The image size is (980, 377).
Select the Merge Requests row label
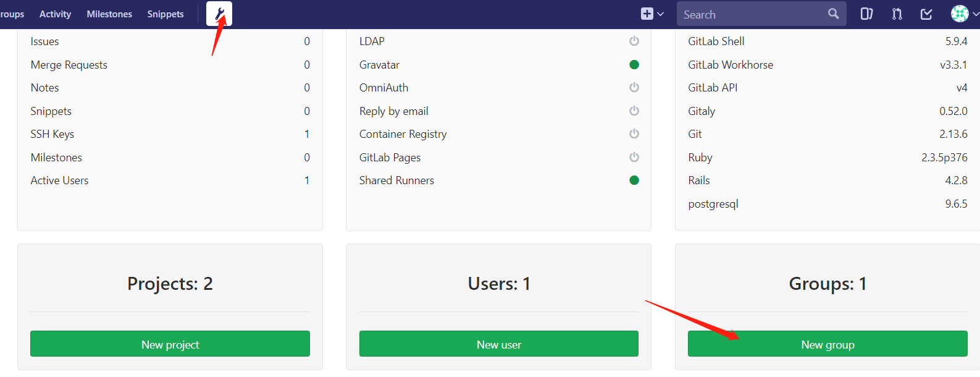[x=69, y=65]
